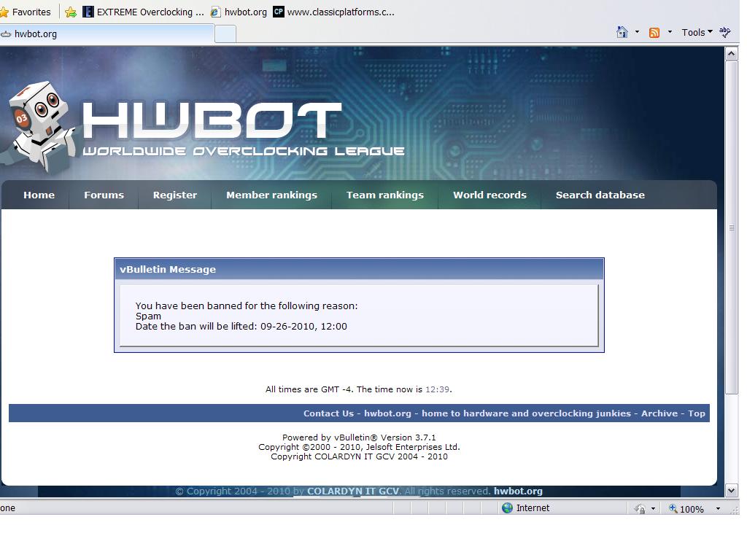Click the Contact Us footer link
This screenshot has width=747, height=560.
coord(328,413)
